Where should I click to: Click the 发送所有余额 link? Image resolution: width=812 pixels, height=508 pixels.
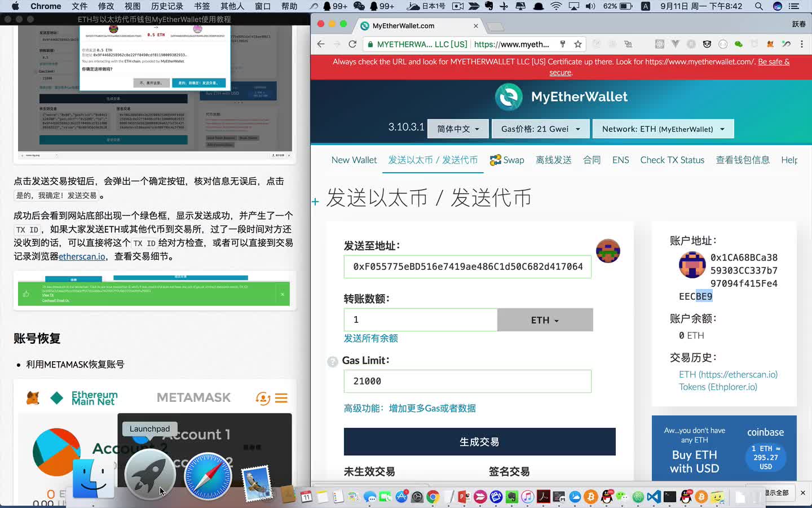(371, 338)
